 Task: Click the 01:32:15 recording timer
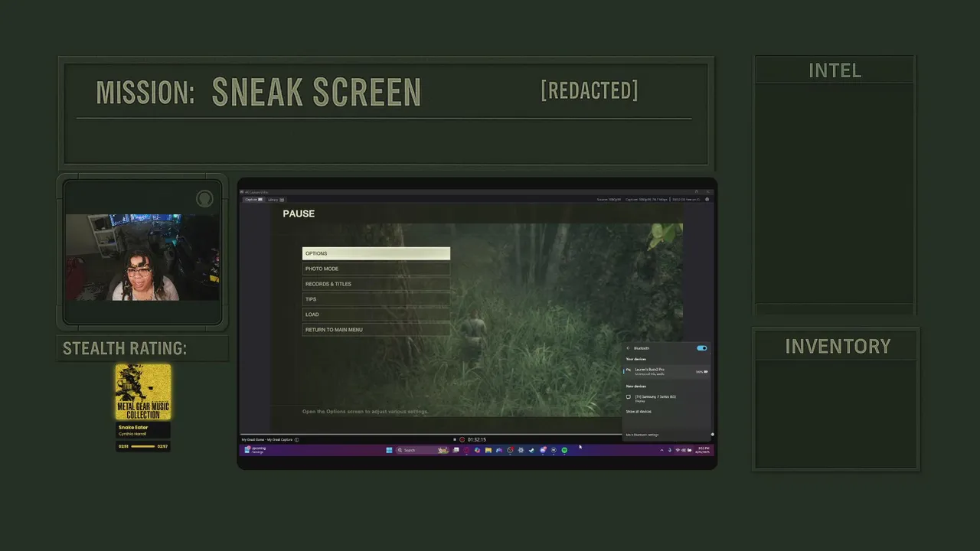coord(477,439)
